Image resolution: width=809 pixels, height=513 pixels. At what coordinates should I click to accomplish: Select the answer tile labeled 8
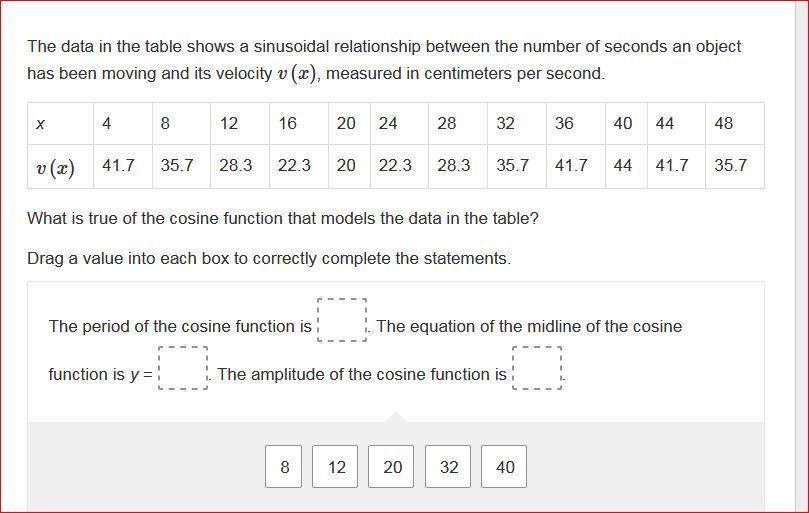[x=283, y=467]
